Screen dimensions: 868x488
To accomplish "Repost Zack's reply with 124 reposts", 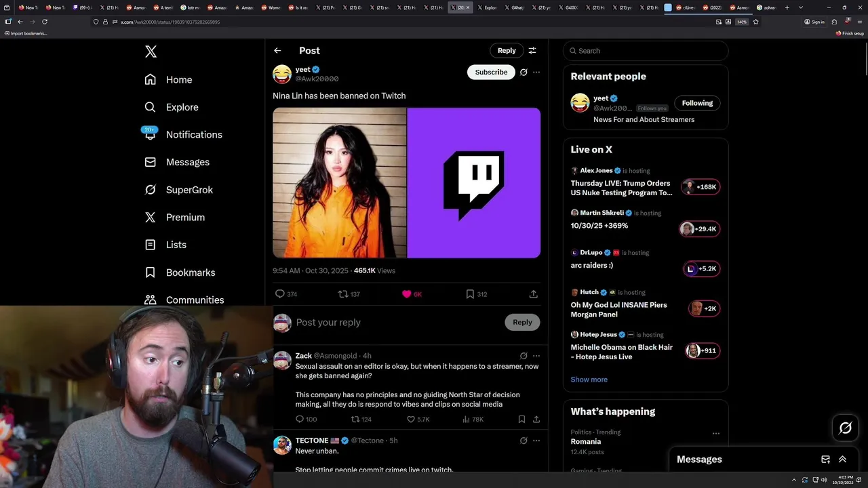I will pos(361,420).
